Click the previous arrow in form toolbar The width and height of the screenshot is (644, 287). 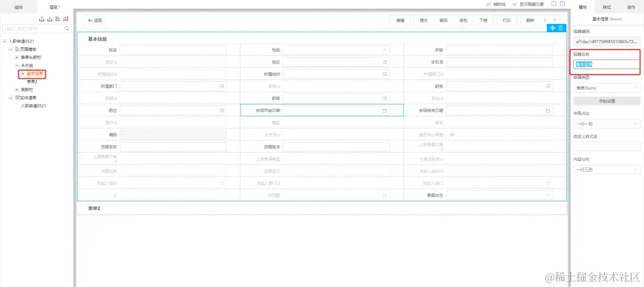(545, 20)
